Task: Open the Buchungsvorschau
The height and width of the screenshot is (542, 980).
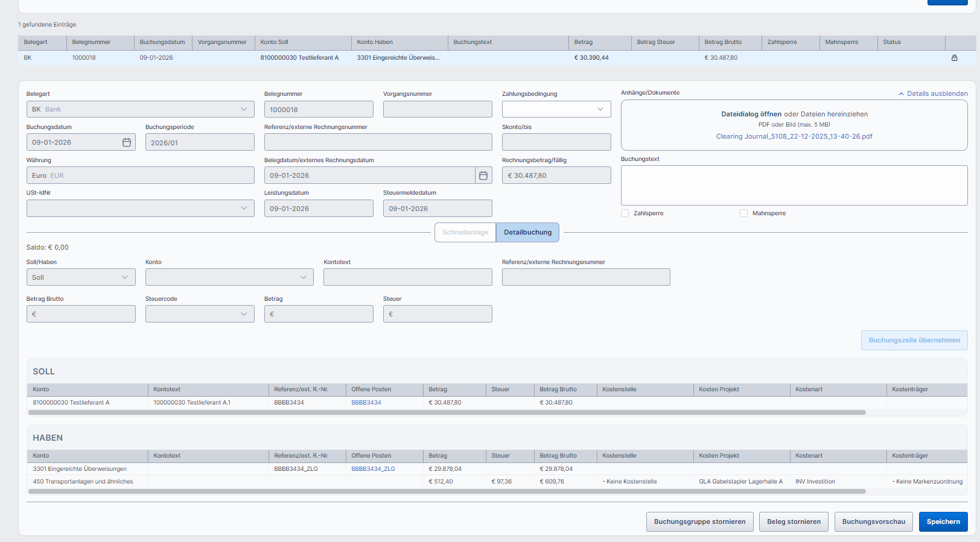Action: point(873,522)
